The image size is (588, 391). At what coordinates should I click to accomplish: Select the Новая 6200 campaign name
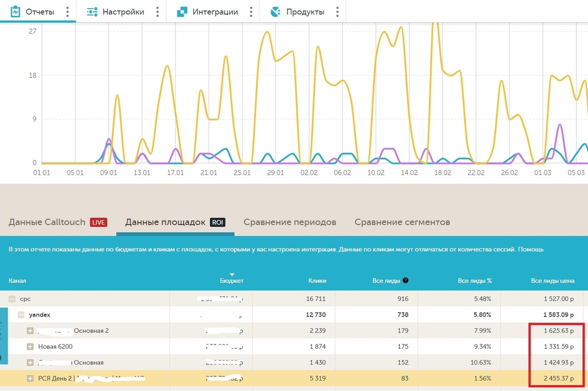(x=55, y=347)
